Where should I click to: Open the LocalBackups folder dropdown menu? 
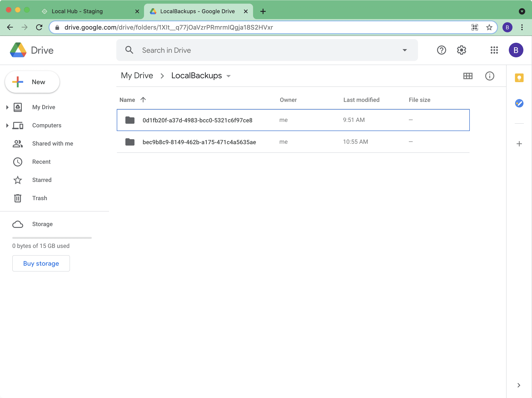229,76
